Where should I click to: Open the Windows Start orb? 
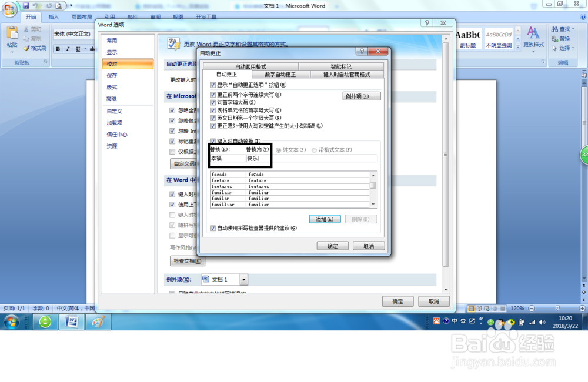[x=11, y=322]
